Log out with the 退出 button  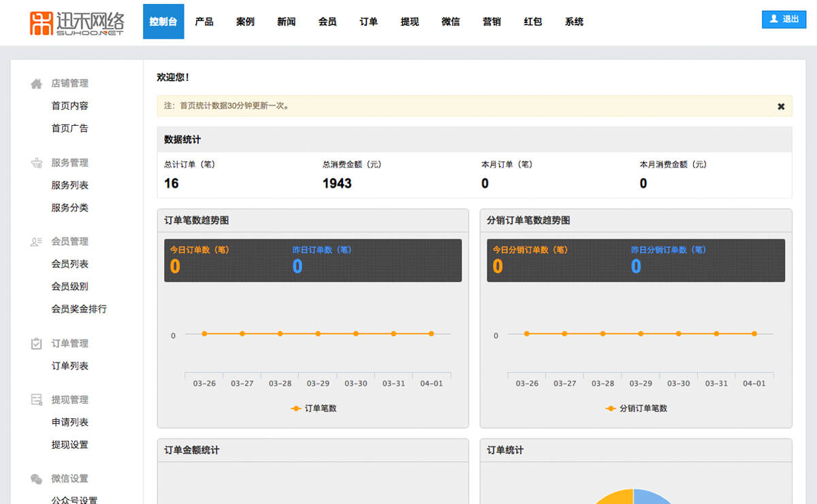[x=784, y=20]
